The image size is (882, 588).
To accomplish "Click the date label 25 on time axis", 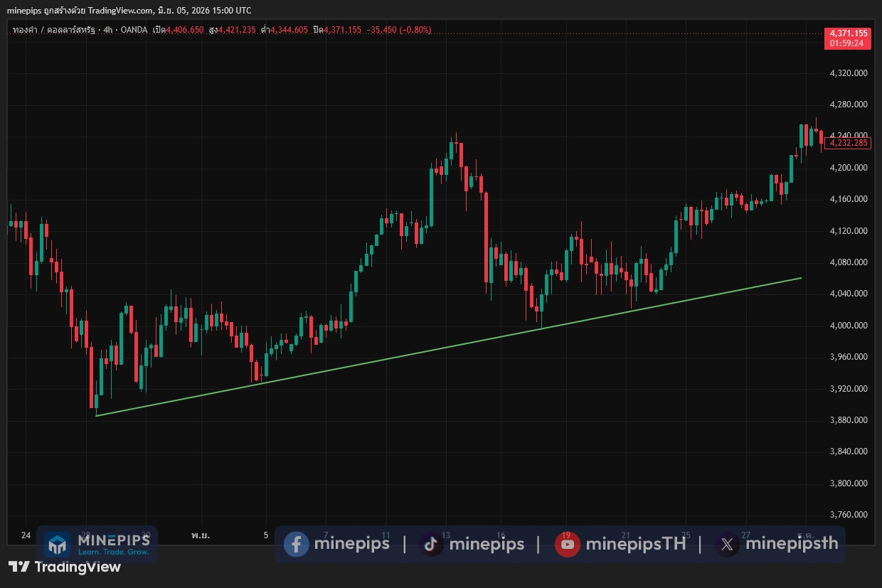I will tap(686, 535).
